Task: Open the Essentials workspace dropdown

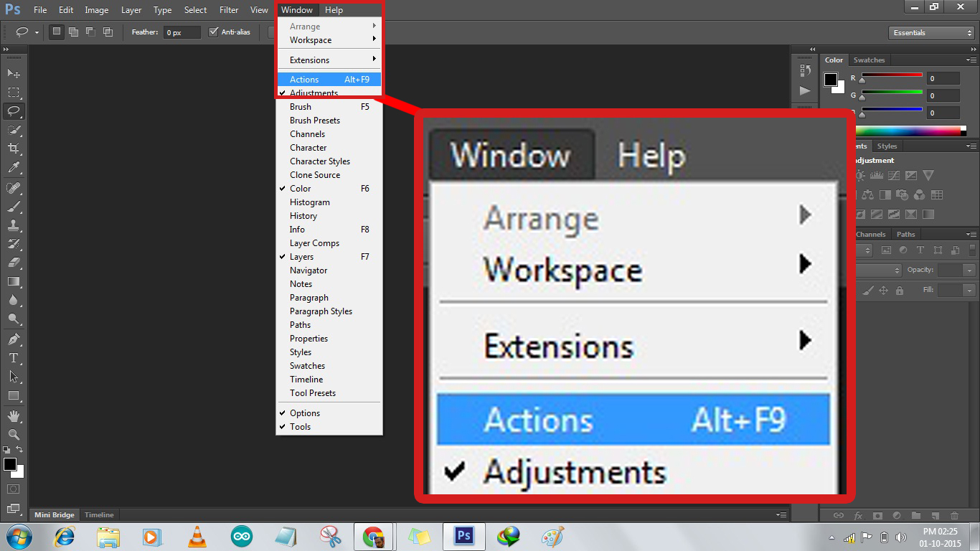Action: coord(931,33)
